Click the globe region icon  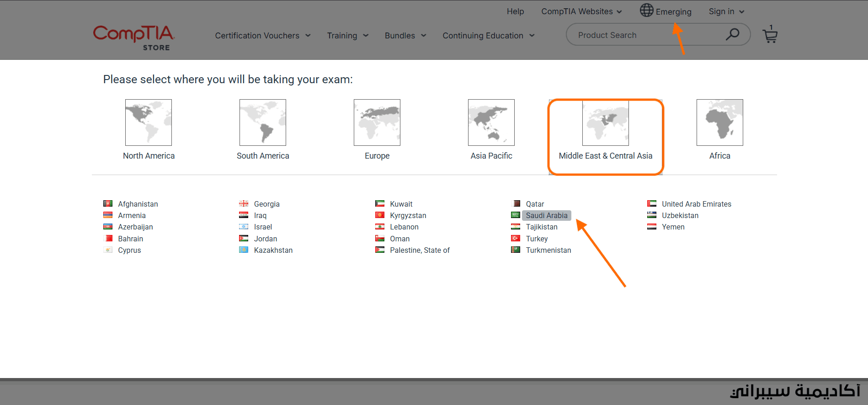coord(646,10)
